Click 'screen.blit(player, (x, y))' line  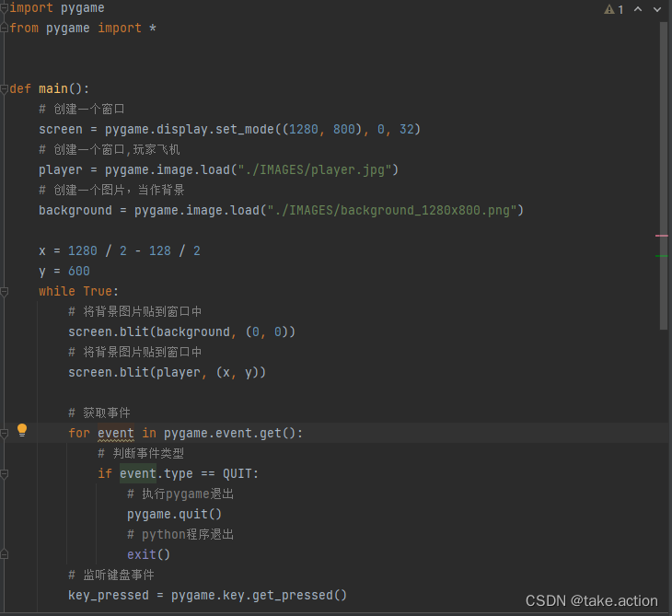(168, 373)
